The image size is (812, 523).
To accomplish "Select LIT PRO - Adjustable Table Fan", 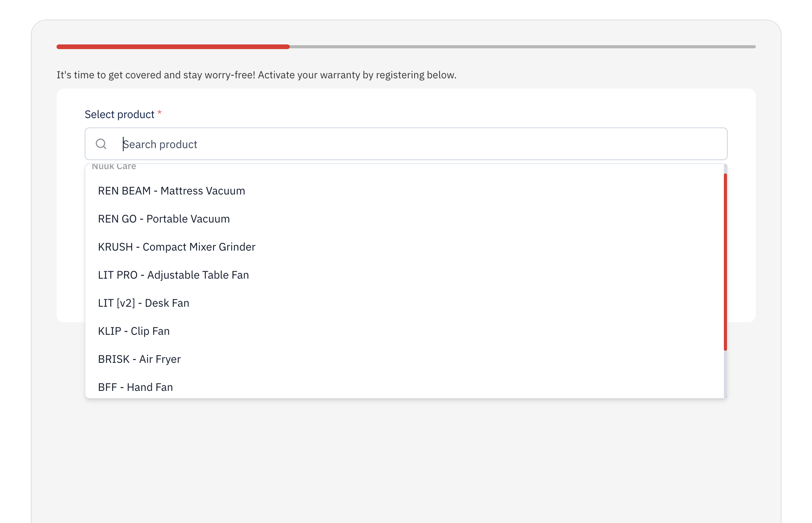I will pos(404,275).
